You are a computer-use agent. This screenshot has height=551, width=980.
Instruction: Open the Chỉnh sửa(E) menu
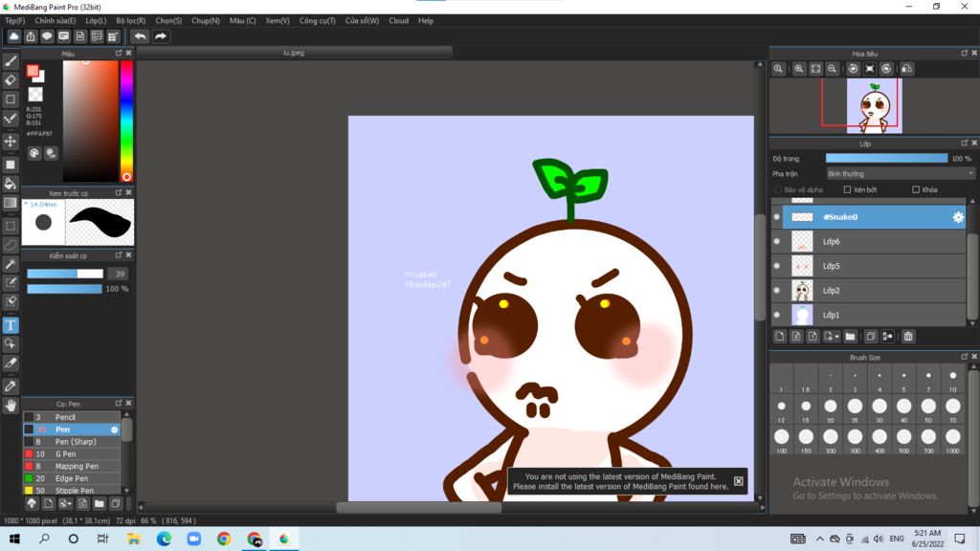55,21
